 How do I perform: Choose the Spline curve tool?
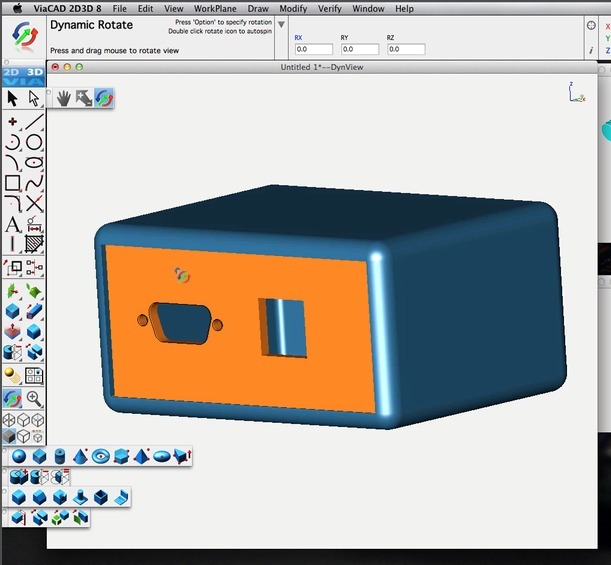pos(34,183)
